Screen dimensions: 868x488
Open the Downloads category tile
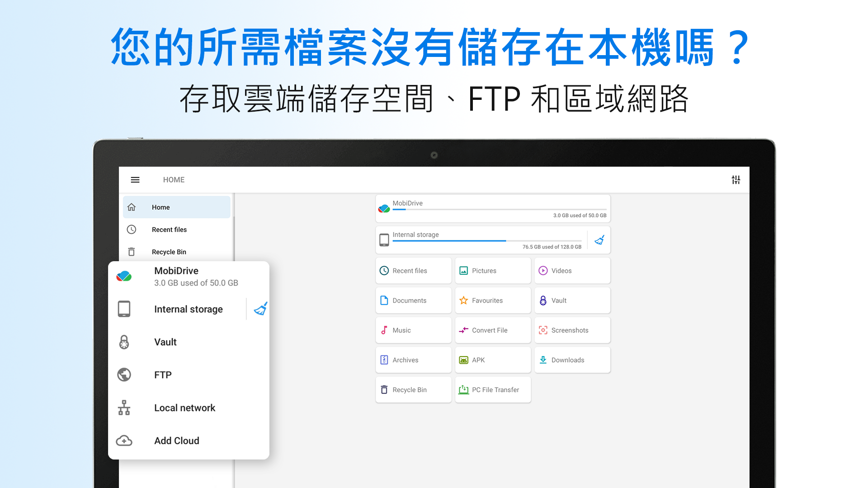pyautogui.click(x=572, y=360)
